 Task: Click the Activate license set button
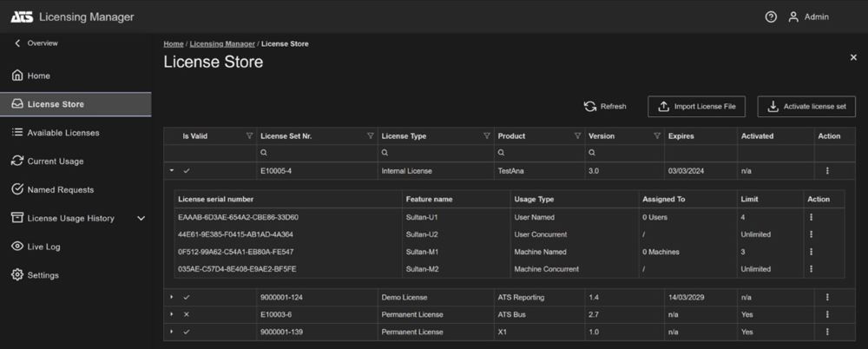[x=806, y=107]
